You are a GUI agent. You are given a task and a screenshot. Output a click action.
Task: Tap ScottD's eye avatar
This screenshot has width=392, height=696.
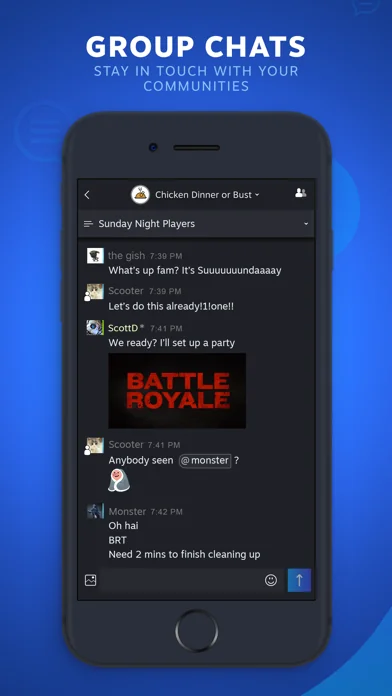(x=95, y=328)
